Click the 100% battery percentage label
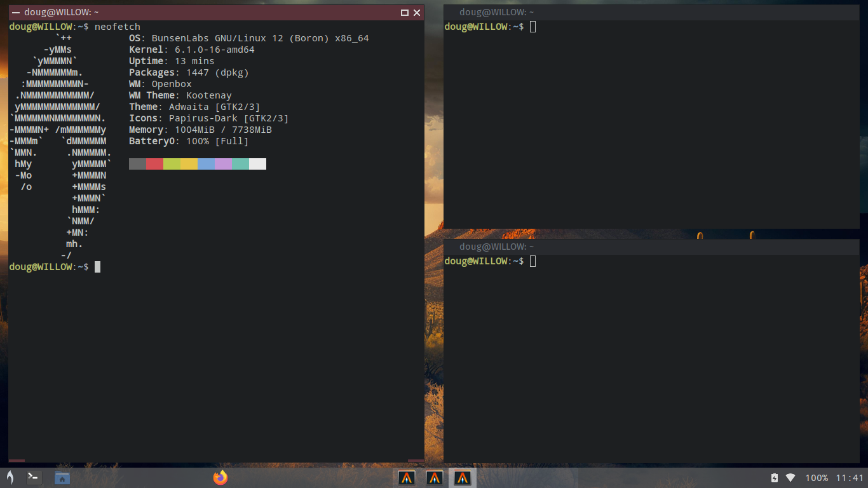Viewport: 868px width, 488px height. coord(817,478)
